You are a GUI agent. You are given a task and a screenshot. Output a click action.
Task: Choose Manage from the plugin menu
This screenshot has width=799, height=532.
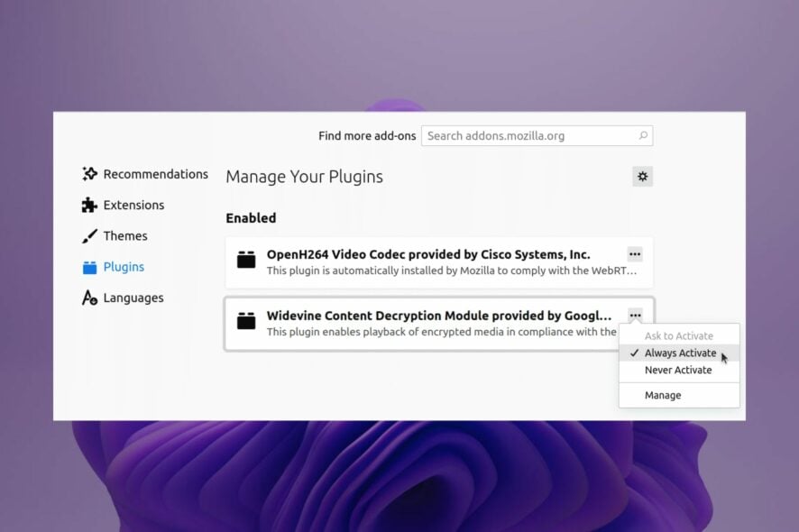point(679,395)
